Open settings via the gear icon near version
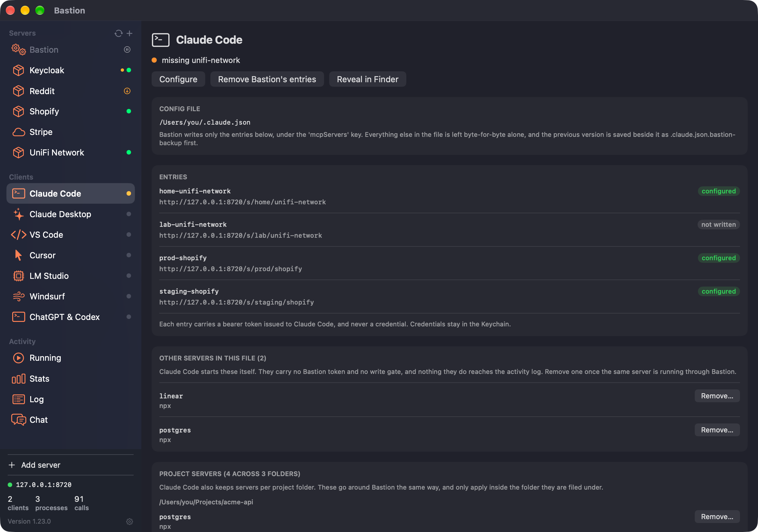The width and height of the screenshot is (758, 532). [129, 521]
